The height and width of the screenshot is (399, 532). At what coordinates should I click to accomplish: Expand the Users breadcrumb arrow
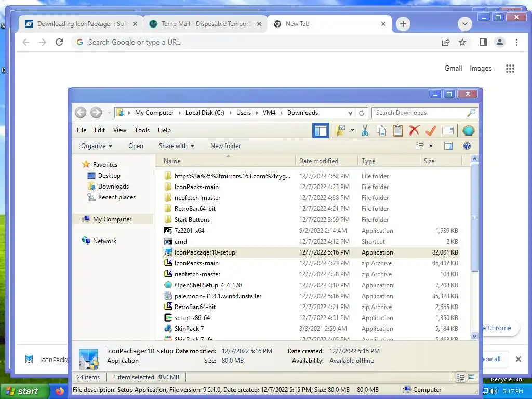click(x=257, y=113)
